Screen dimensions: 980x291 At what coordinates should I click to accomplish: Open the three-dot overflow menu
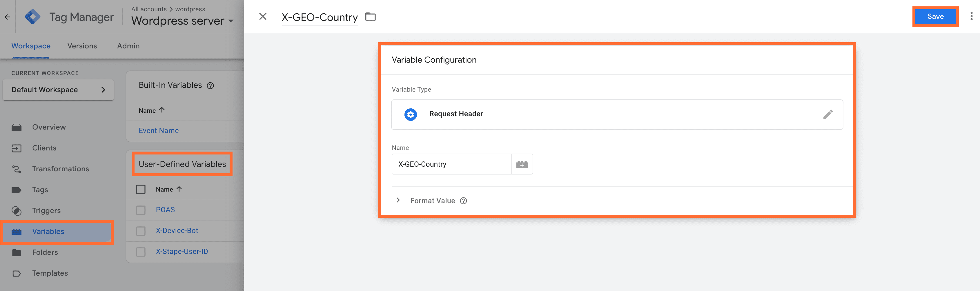(x=971, y=16)
